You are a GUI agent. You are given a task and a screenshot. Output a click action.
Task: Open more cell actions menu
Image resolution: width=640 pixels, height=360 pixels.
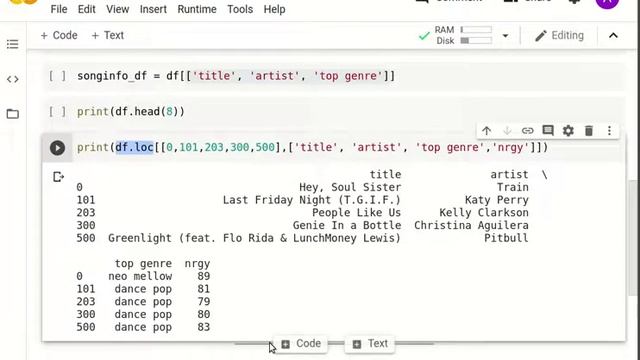[609, 131]
